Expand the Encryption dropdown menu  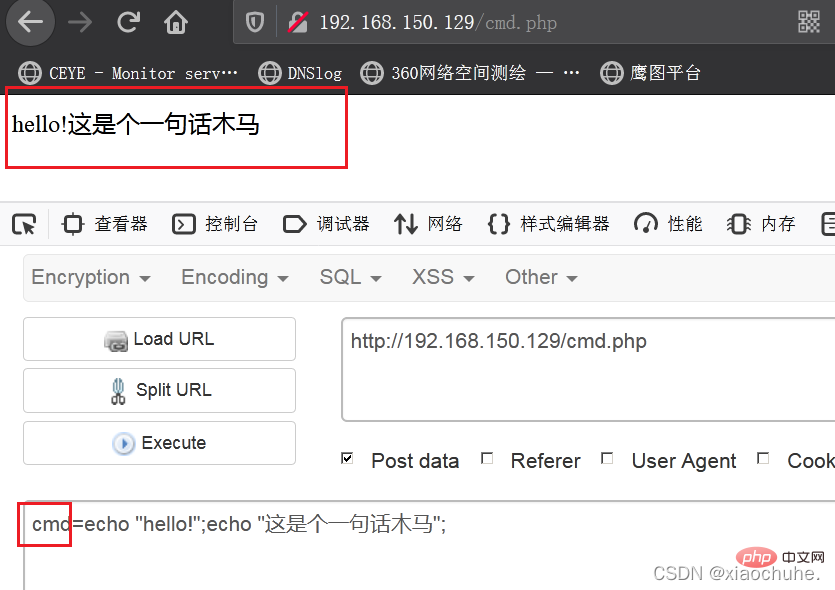(91, 277)
